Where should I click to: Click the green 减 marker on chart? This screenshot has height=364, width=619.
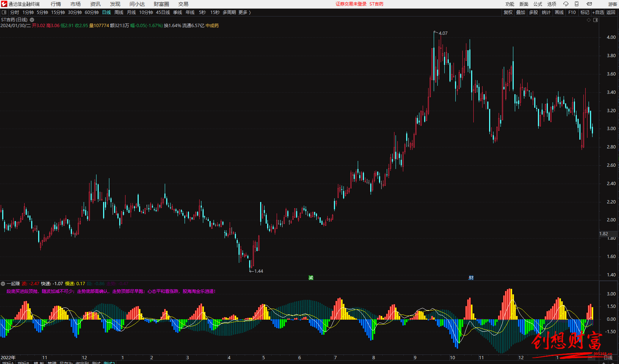(311, 278)
